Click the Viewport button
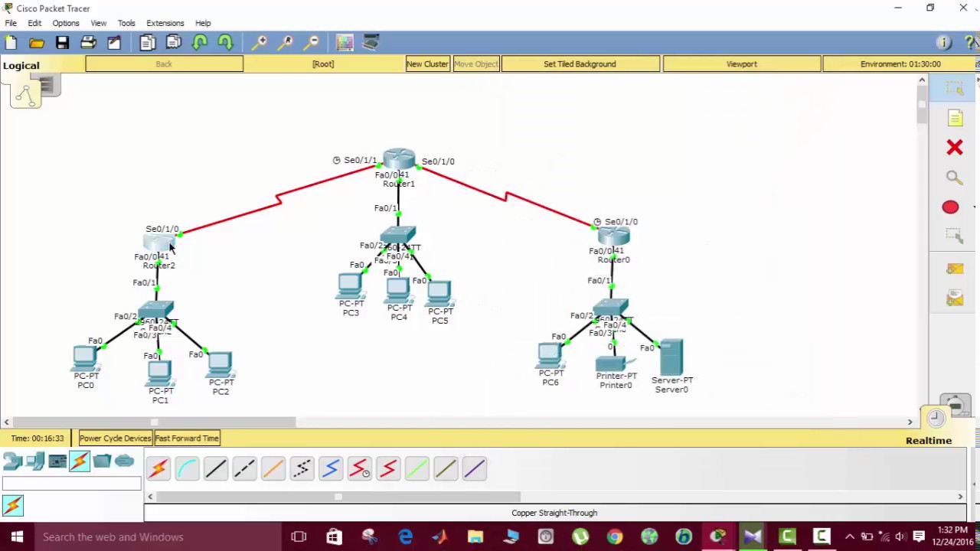Viewport: 980px width, 551px height. coord(741,64)
